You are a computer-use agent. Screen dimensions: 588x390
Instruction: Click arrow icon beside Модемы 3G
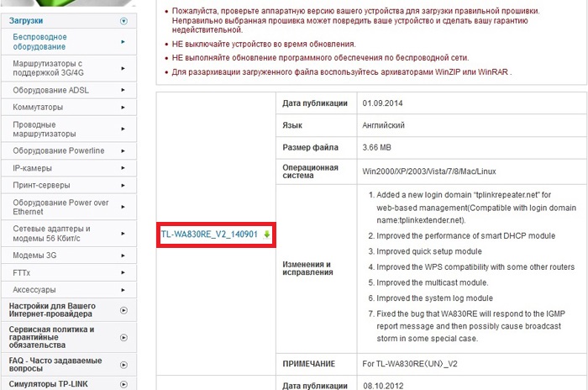123,256
